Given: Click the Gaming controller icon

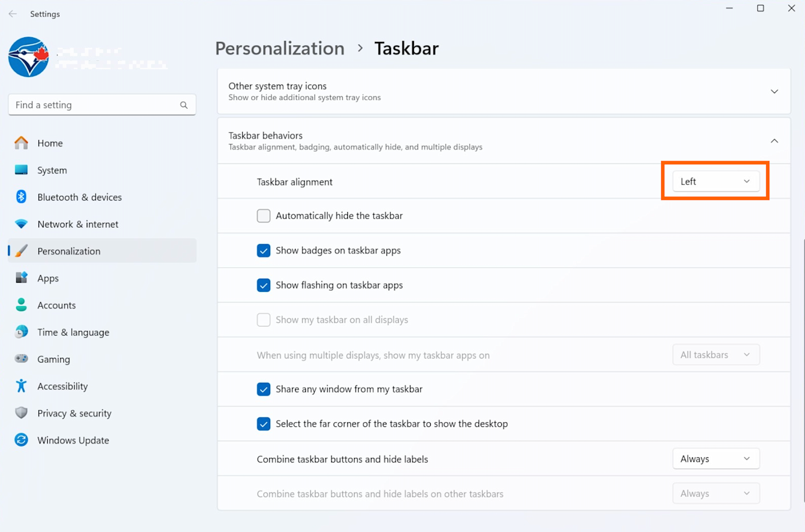Looking at the screenshot, I should click(x=21, y=359).
